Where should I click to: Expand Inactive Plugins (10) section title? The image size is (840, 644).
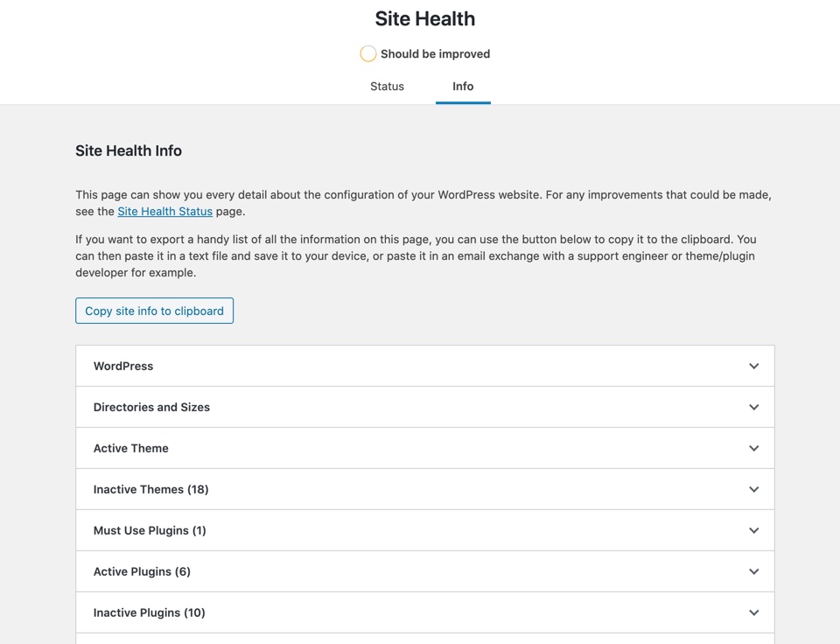(x=149, y=612)
